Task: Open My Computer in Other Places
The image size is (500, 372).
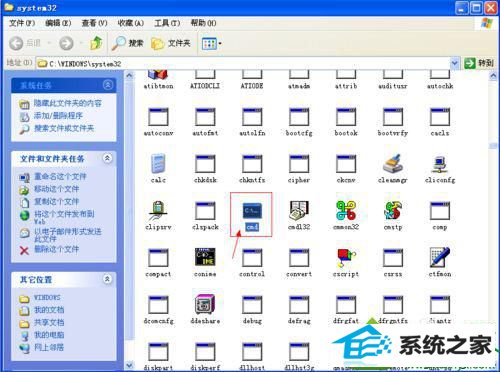Action: [49, 335]
